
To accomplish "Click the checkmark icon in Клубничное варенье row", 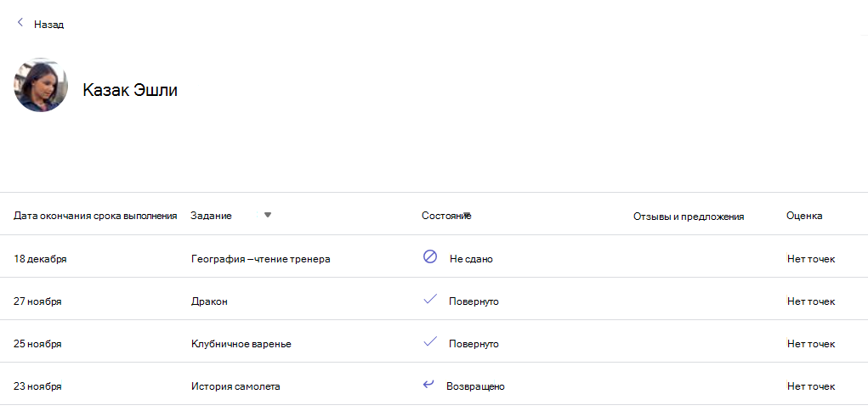I will pos(430,342).
